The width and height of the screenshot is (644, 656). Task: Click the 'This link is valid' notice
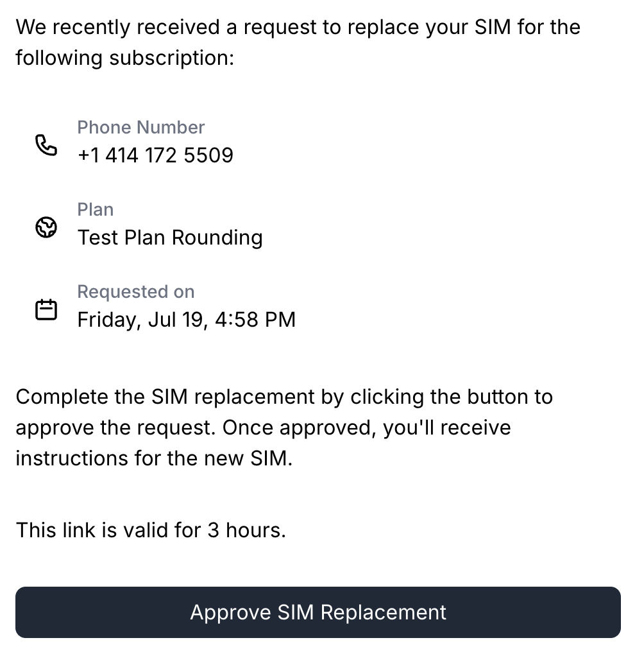point(151,530)
